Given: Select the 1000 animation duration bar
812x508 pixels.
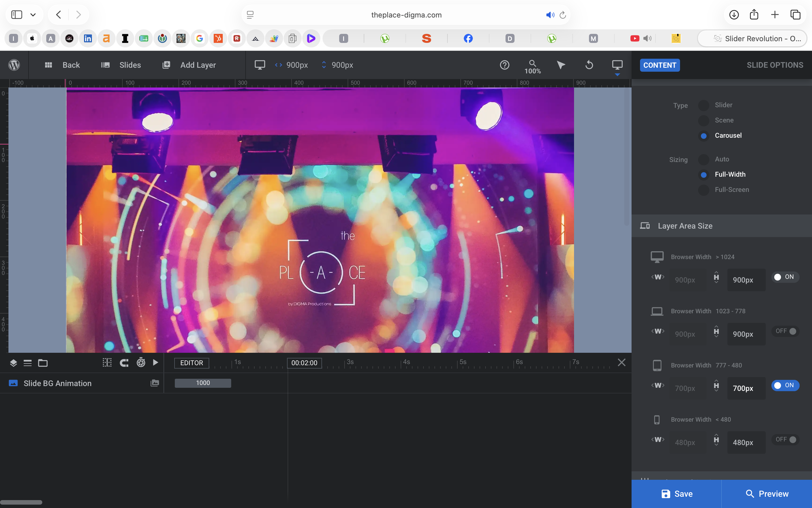Looking at the screenshot, I should pos(203,383).
